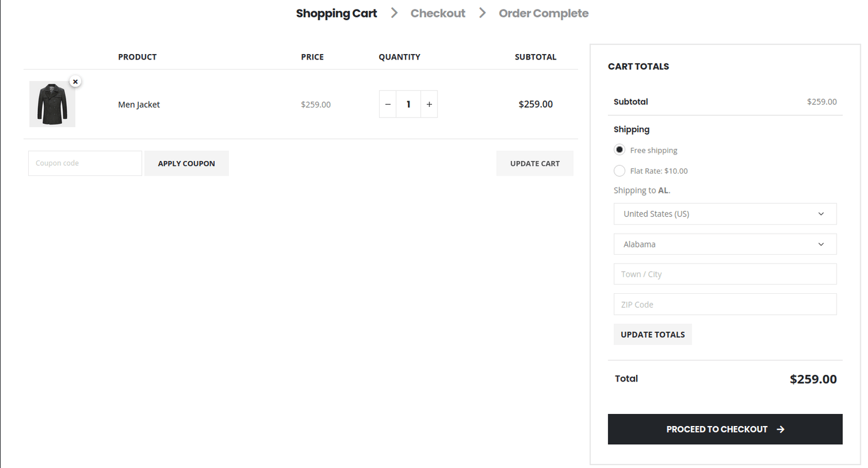Screen dimensions: 868x468
Task: Select the Flat Rate $10.00 shipping option
Action: (619, 171)
